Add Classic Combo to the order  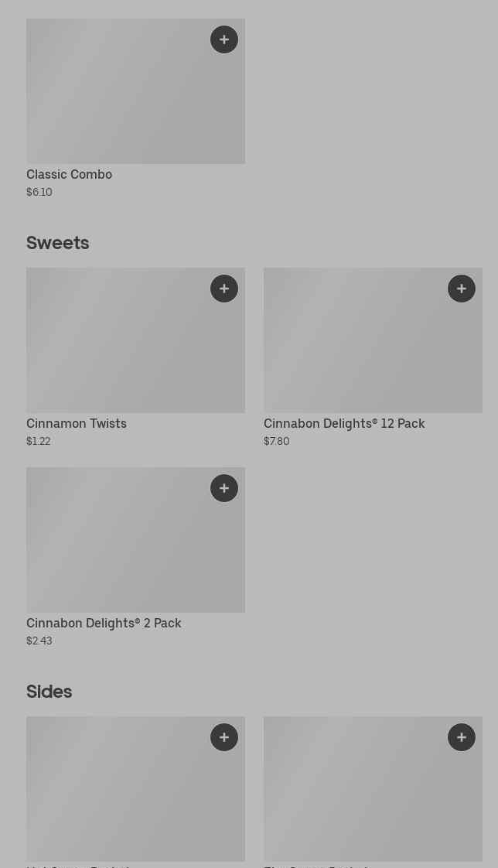click(224, 39)
